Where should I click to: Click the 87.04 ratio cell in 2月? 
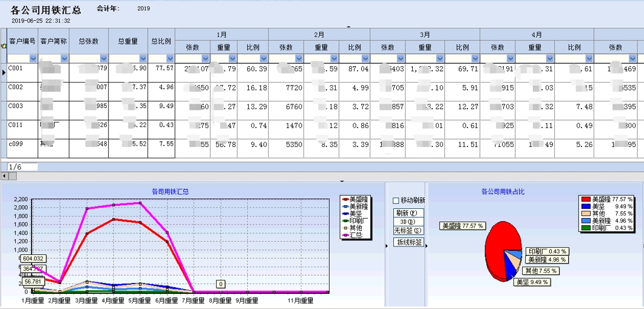click(355, 72)
